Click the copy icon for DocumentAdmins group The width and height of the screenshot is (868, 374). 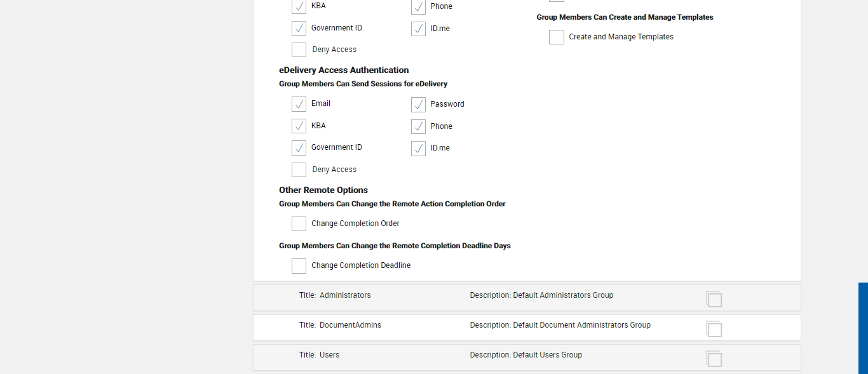pyautogui.click(x=714, y=328)
